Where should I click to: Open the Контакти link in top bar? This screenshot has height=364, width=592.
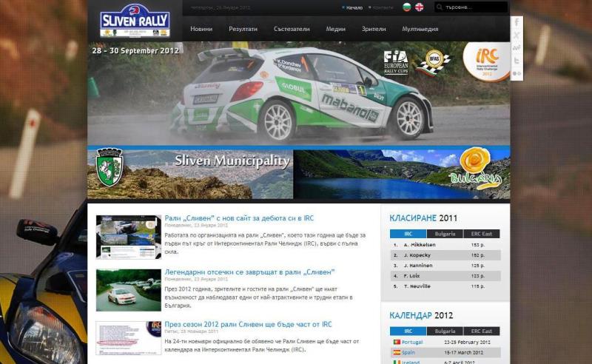(x=383, y=7)
